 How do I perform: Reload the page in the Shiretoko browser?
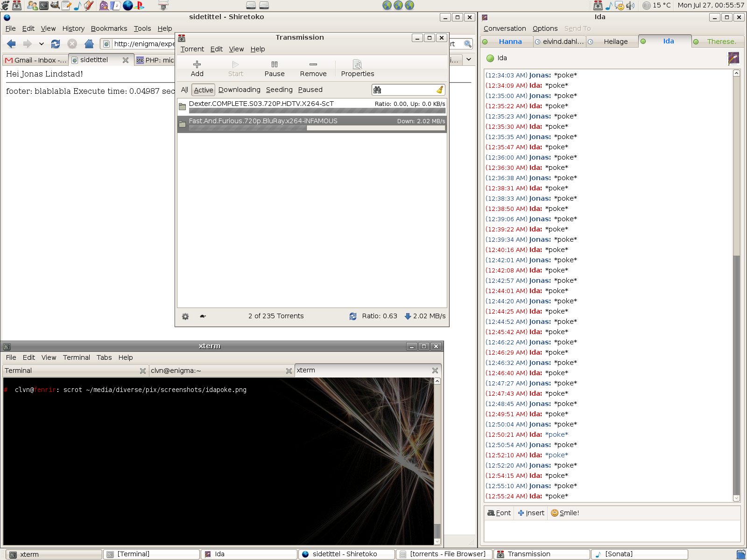56,44
